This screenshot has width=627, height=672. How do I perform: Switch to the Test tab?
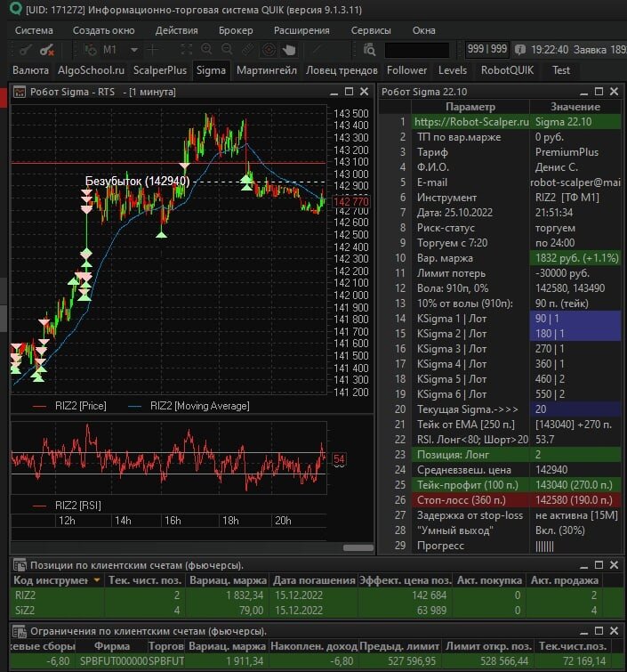[x=560, y=70]
